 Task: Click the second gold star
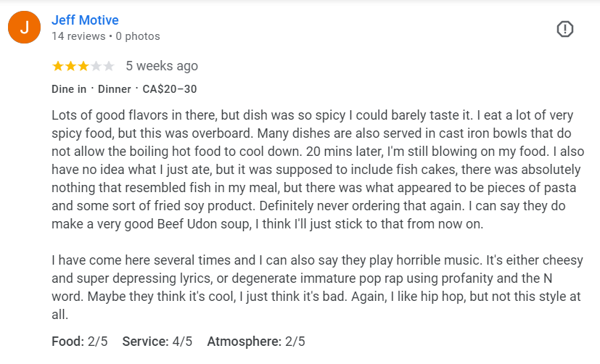pos(71,66)
